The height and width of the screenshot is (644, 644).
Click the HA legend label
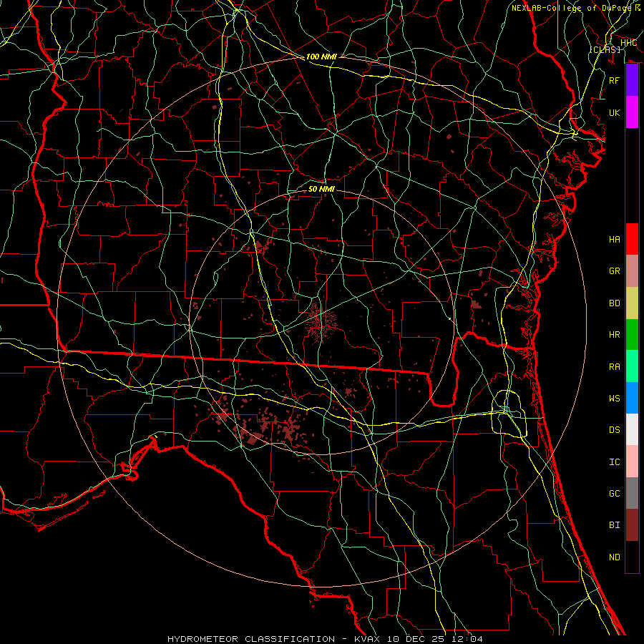pyautogui.click(x=615, y=240)
